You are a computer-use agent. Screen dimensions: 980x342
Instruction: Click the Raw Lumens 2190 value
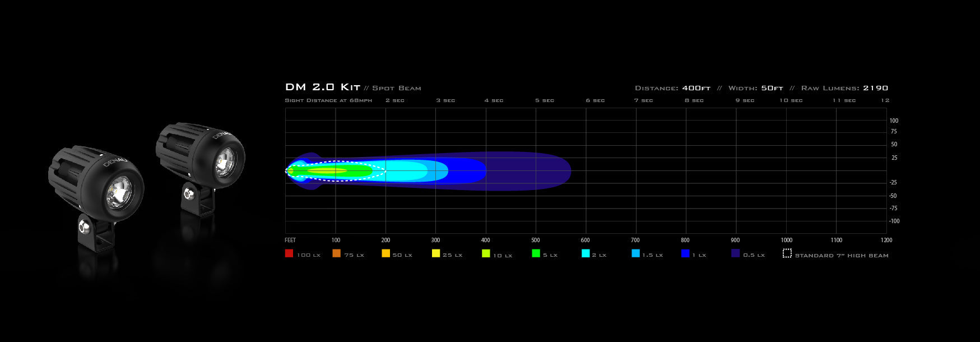click(875, 88)
